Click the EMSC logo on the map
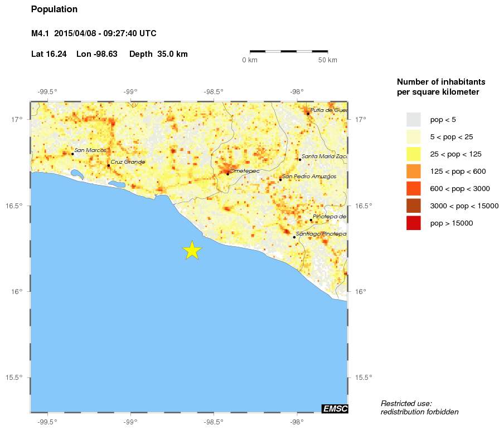 click(x=335, y=409)
